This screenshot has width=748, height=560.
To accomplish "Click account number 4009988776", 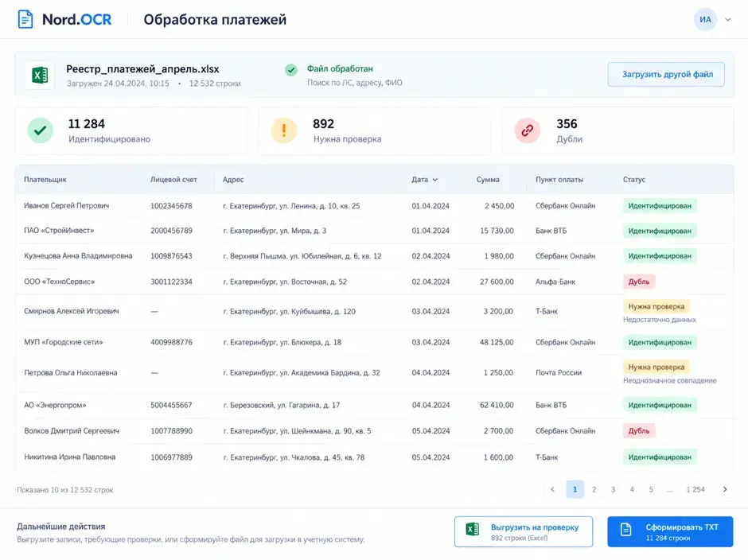I will pyautogui.click(x=171, y=342).
